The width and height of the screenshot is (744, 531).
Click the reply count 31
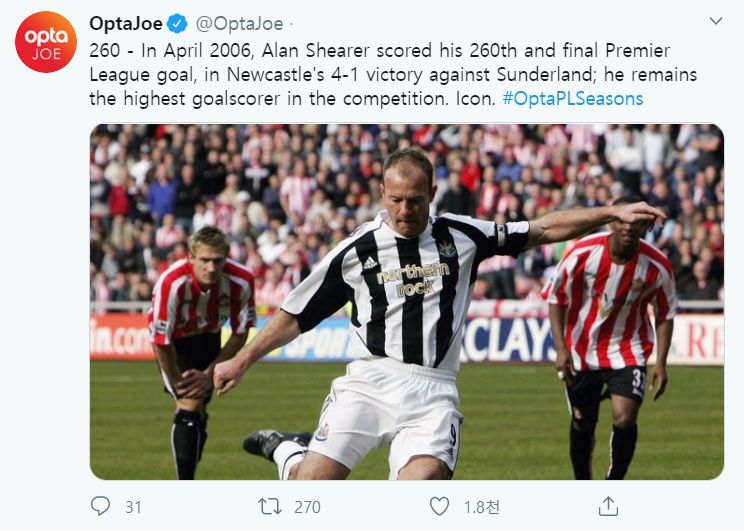click(x=133, y=507)
